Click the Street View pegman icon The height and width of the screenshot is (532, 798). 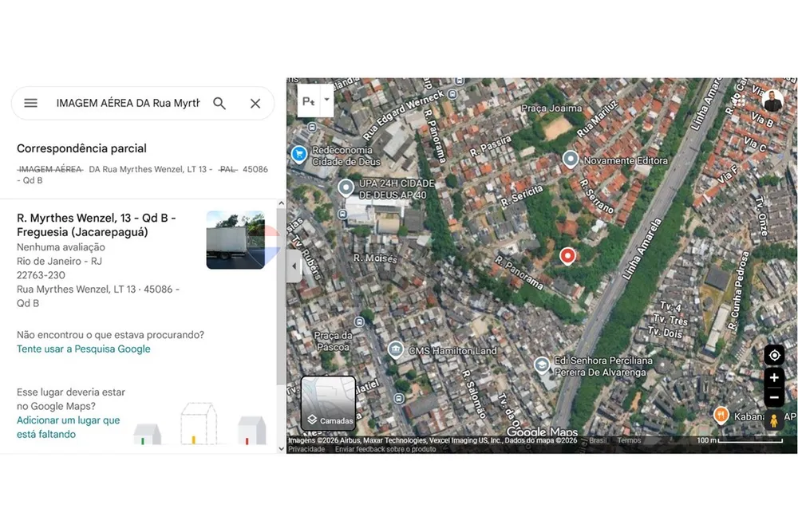coord(773,420)
